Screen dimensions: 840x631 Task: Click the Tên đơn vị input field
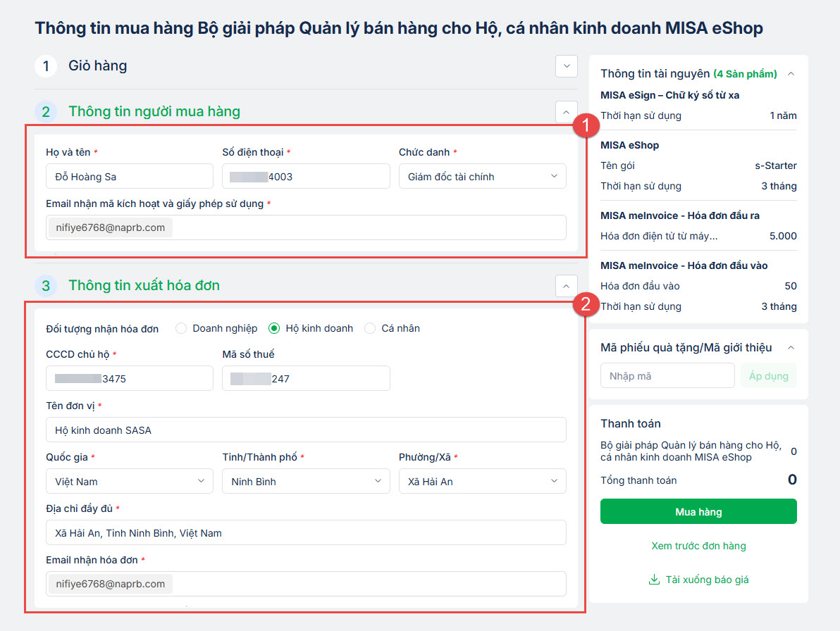(x=306, y=430)
